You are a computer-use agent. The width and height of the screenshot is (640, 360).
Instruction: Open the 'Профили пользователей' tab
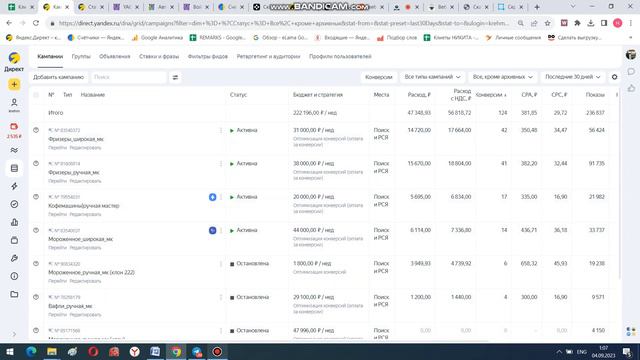coord(340,57)
